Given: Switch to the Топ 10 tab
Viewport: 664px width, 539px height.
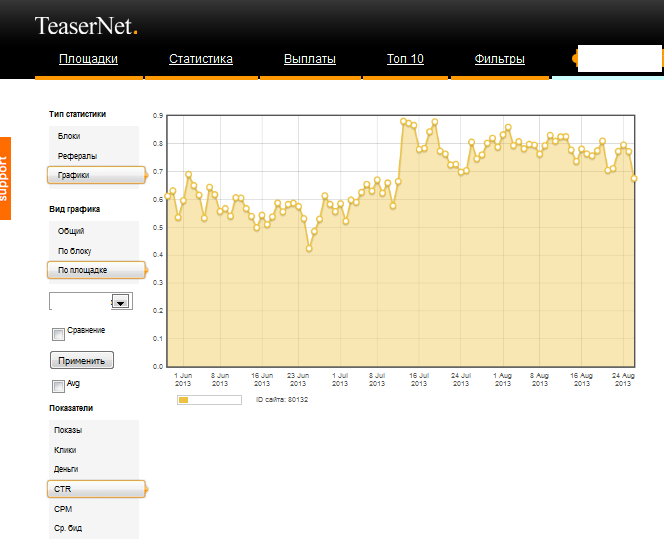Looking at the screenshot, I should 405,59.
